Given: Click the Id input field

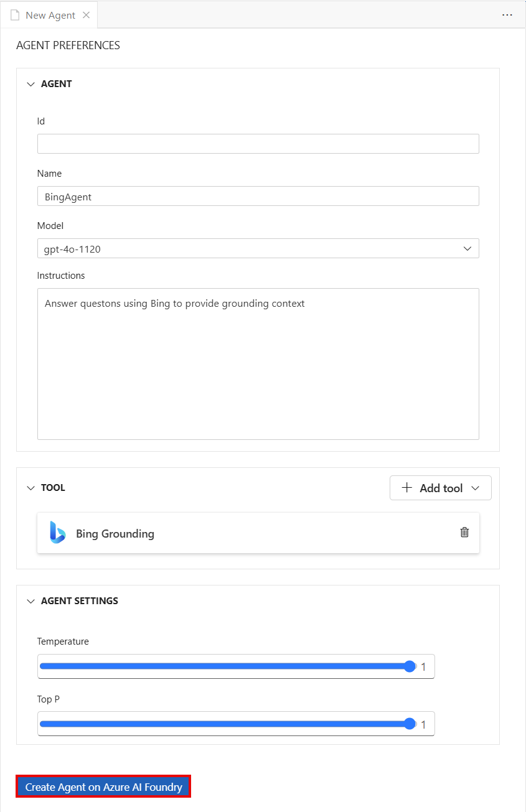Looking at the screenshot, I should click(x=258, y=144).
